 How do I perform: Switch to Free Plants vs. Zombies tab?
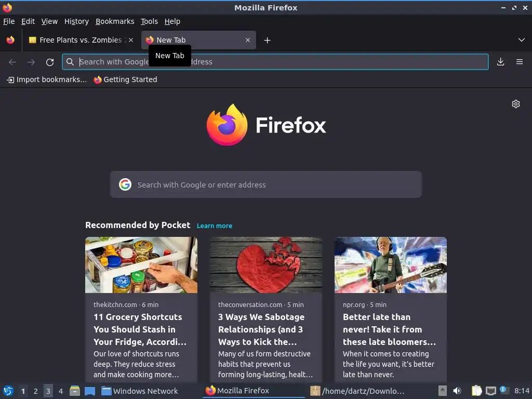[x=81, y=40]
